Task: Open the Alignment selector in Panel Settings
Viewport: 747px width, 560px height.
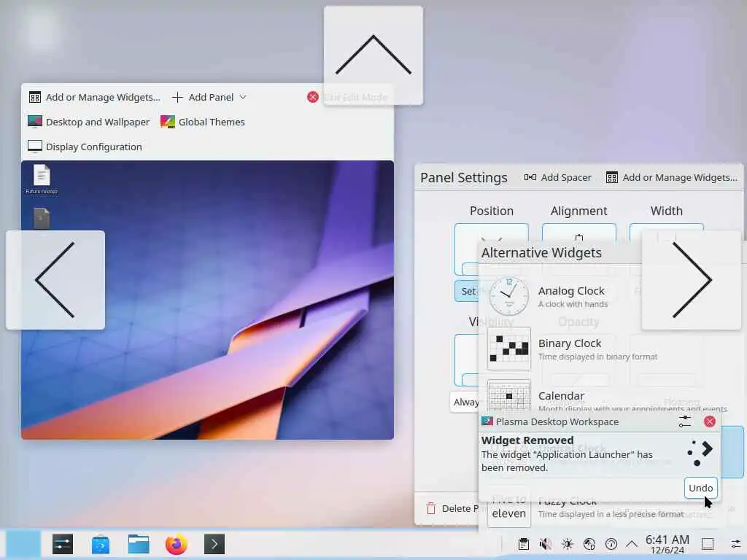Action: pyautogui.click(x=578, y=233)
